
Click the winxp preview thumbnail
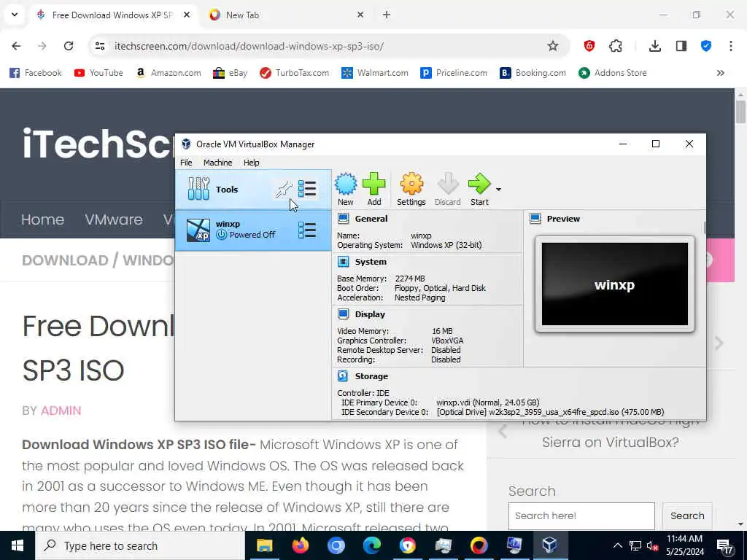pos(614,284)
